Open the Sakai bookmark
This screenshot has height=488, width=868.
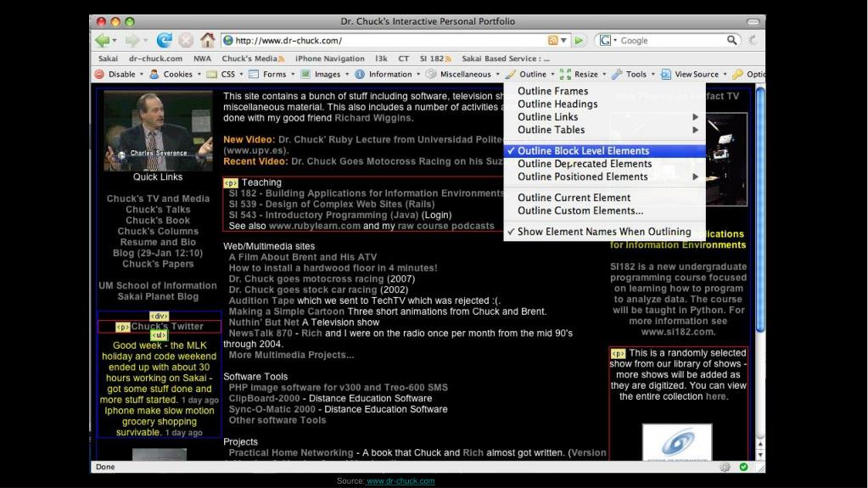coord(108,59)
